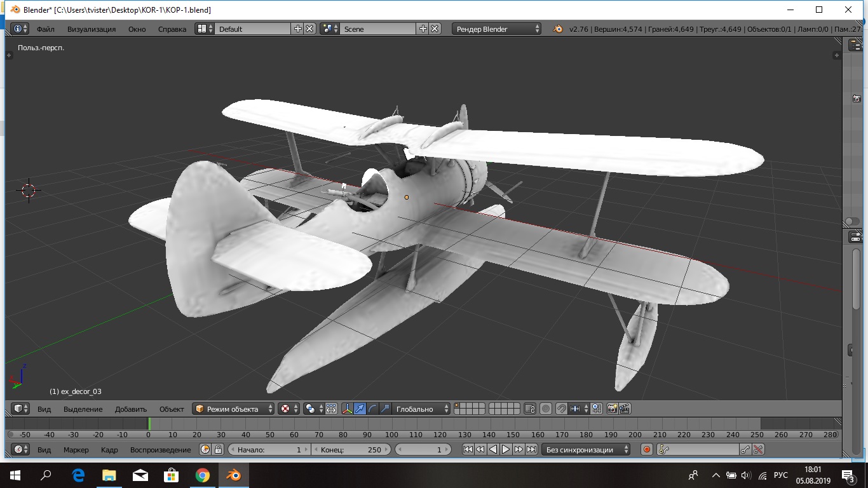Click the delete keyframe crossed-key icon
This screenshot has width=868, height=488.
(758, 450)
